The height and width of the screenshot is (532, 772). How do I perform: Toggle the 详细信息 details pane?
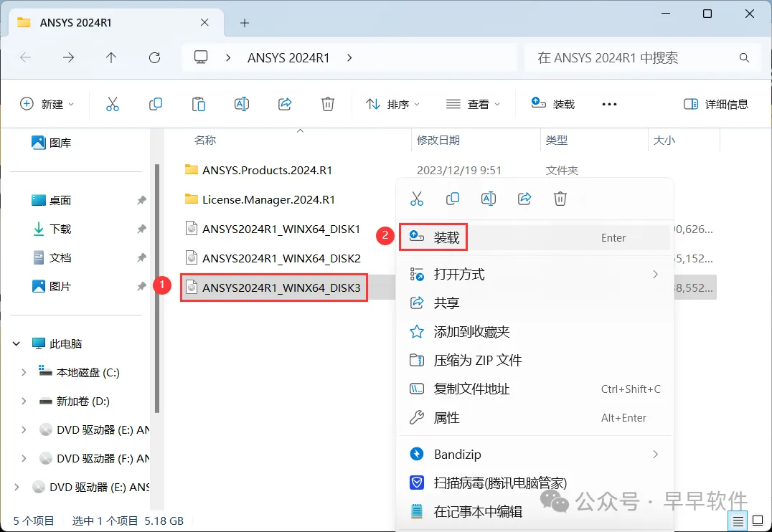pyautogui.click(x=716, y=105)
